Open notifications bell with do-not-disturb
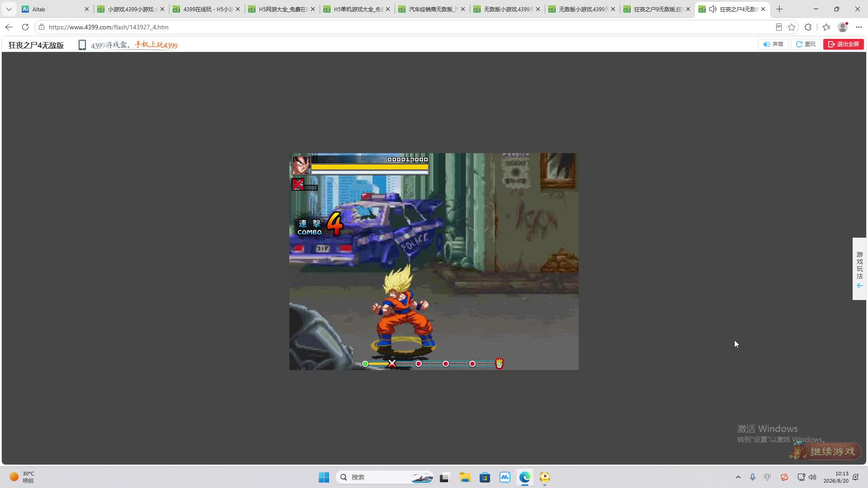 pyautogui.click(x=856, y=477)
